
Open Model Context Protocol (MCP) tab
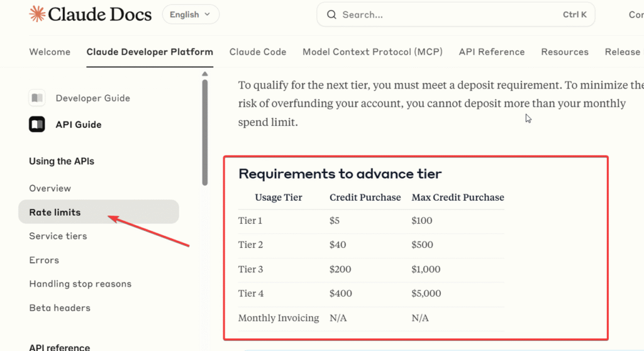[x=372, y=52]
